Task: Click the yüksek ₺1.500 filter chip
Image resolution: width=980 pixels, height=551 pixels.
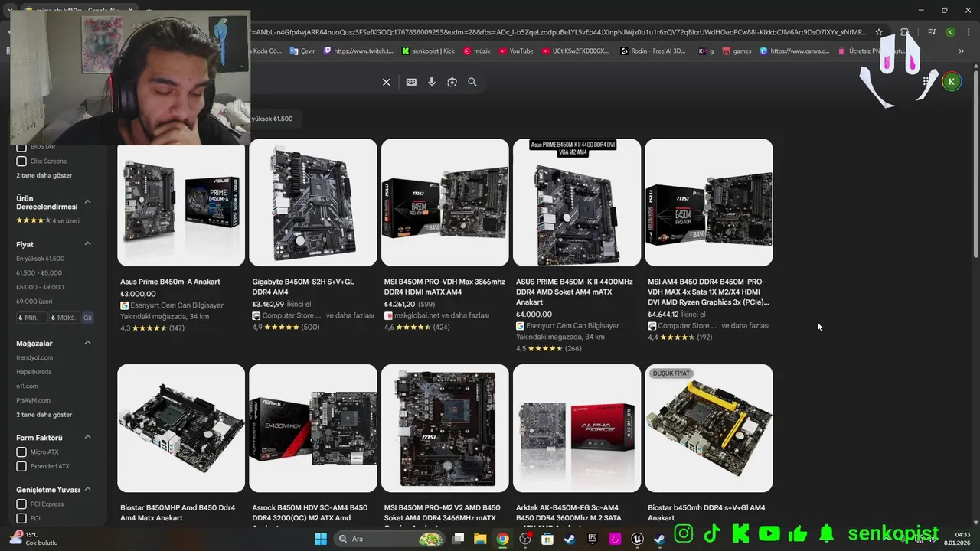Action: click(x=273, y=119)
